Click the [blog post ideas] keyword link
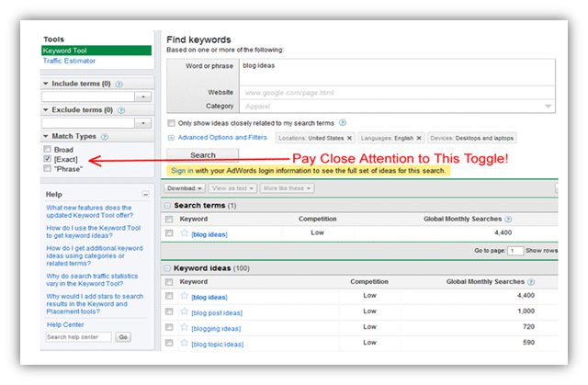This screenshot has width=588, height=385. (x=217, y=312)
